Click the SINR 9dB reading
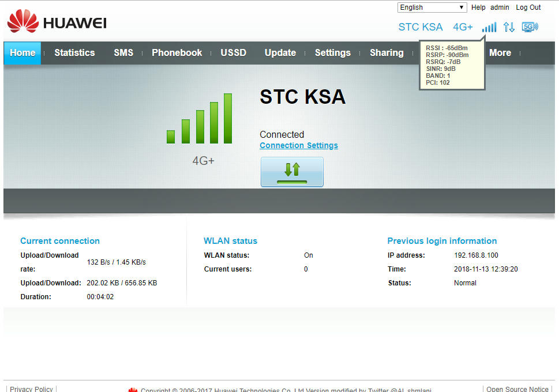Viewport: 559px width, 392px height. tap(441, 69)
